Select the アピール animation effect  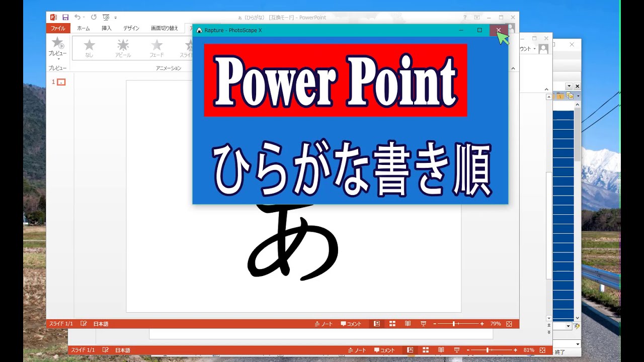123,48
